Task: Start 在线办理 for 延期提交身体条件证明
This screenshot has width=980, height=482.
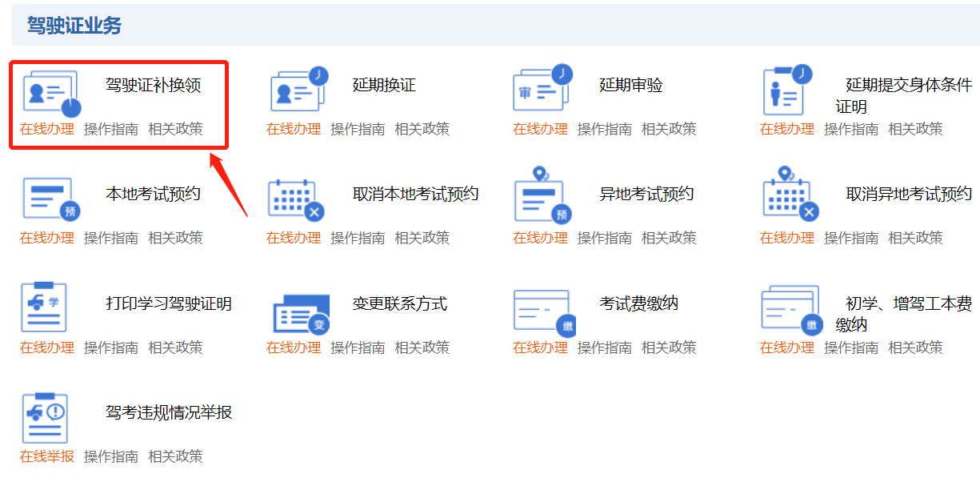Action: pos(787,129)
